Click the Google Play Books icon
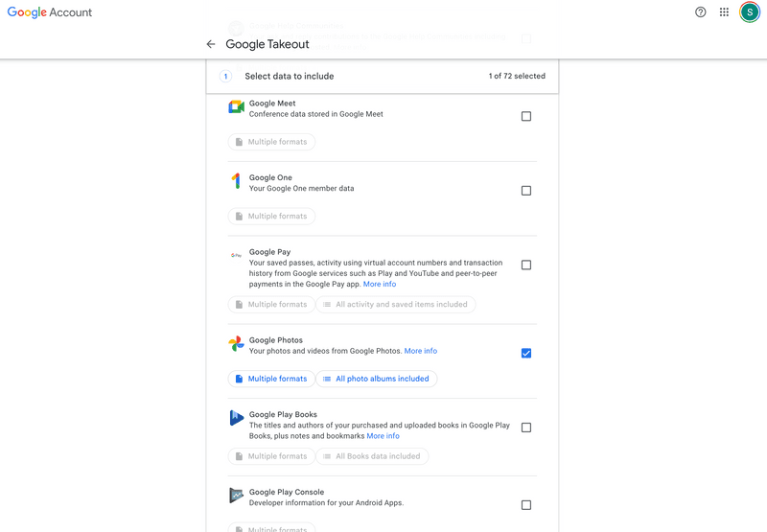 point(236,418)
